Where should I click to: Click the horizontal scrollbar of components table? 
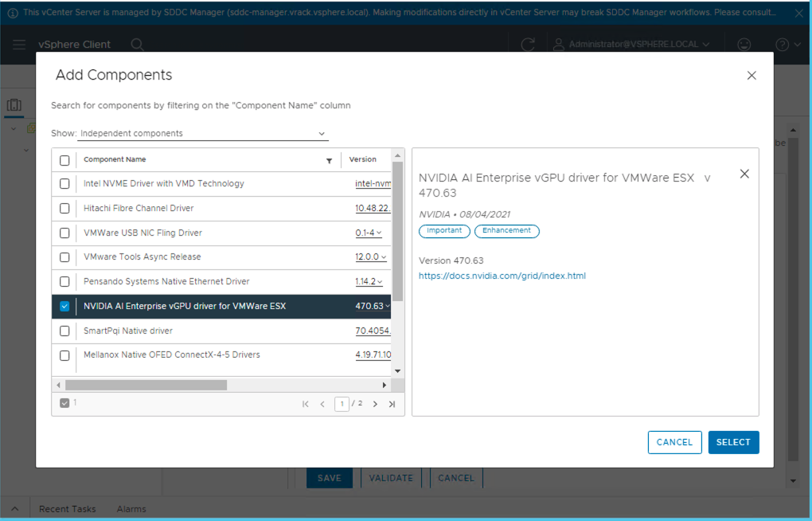(146, 386)
